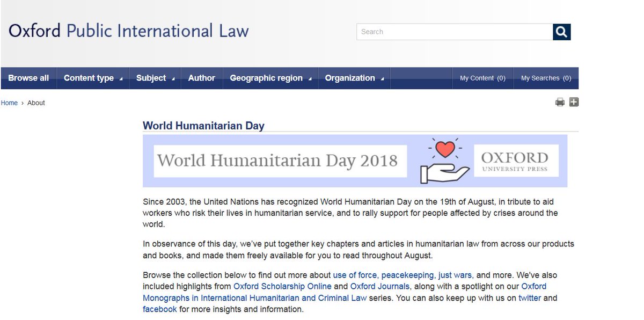Open the Oxford Scholarship Online link

[x=282, y=286]
